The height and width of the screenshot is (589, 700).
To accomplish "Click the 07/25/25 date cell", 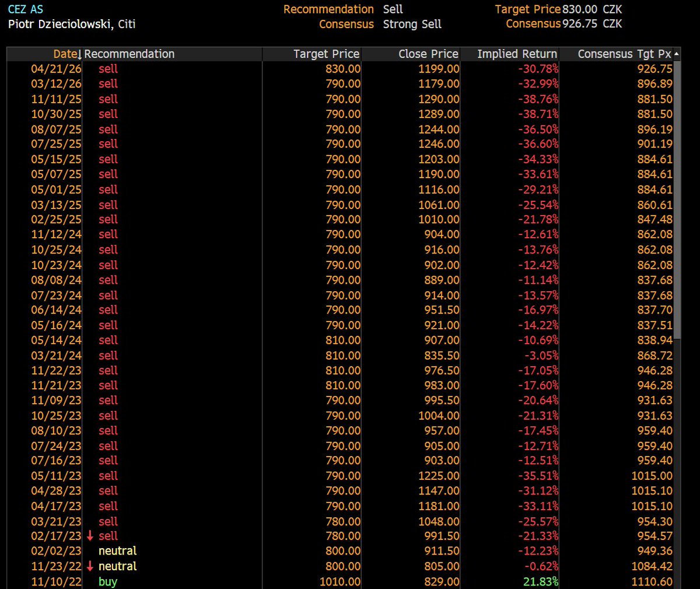I will click(56, 144).
